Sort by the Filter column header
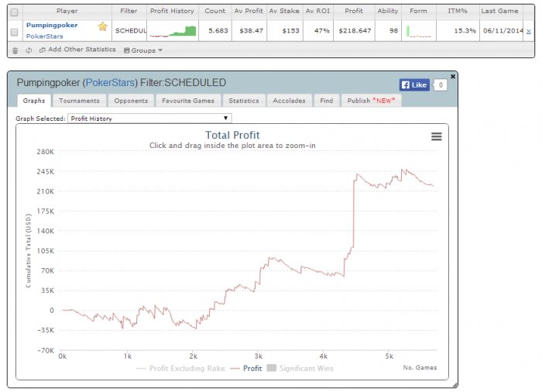Viewport: 542px width, 392px height. coord(129,11)
